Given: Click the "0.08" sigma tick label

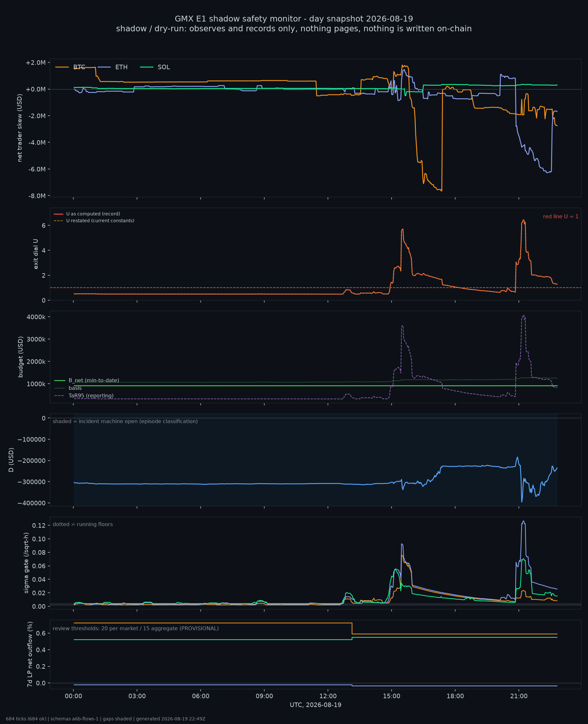Looking at the screenshot, I should 39,553.
